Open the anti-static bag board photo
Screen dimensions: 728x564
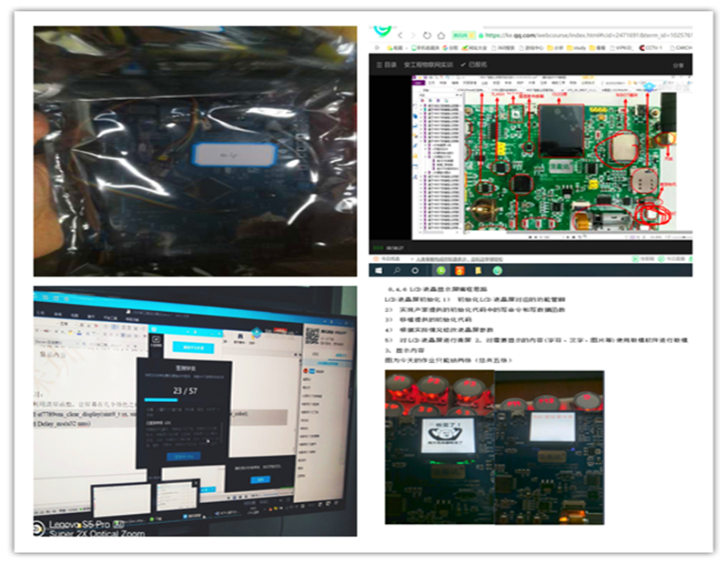pyautogui.click(x=195, y=151)
